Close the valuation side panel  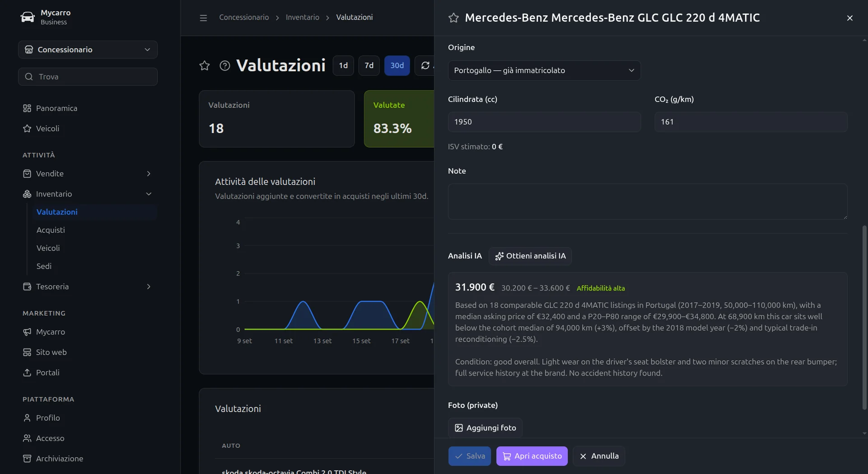tap(849, 18)
